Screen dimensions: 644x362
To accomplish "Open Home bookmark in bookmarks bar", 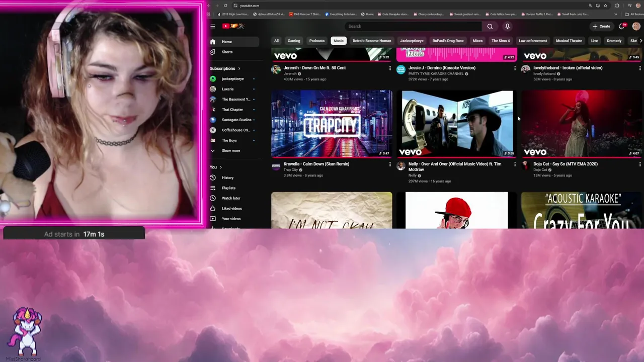I will point(367,14).
